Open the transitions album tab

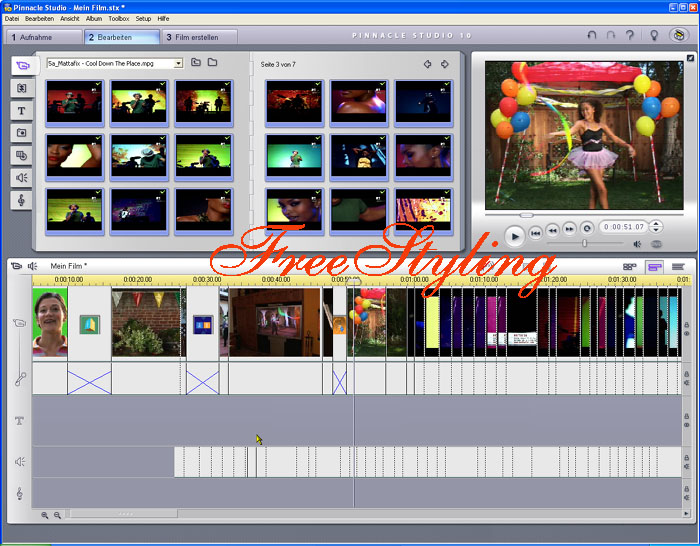[x=21, y=88]
